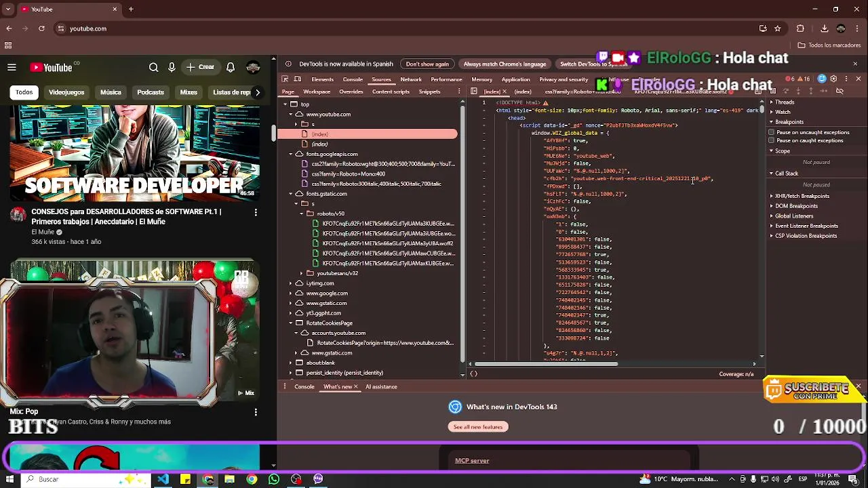Click See all new features
Image resolution: width=868 pixels, height=488 pixels.
478,426
